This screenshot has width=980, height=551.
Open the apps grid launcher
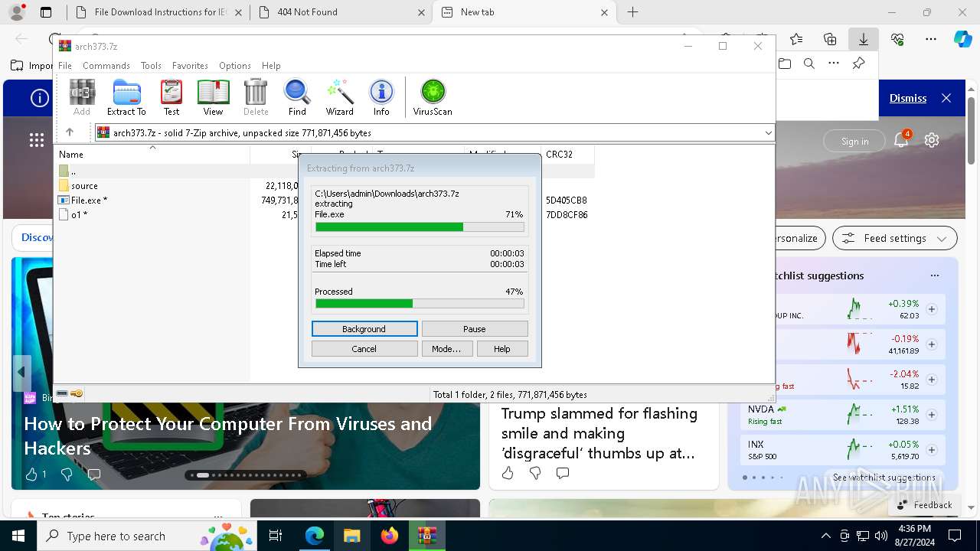tap(37, 140)
